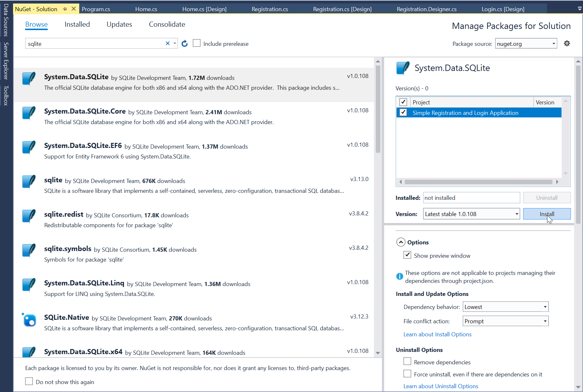Click the sqlite package icon

(29, 182)
